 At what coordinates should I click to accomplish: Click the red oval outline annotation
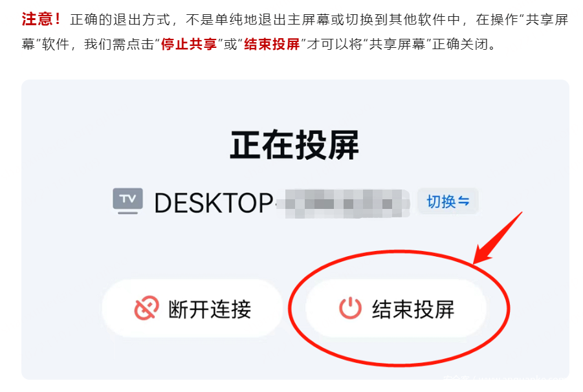399,309
